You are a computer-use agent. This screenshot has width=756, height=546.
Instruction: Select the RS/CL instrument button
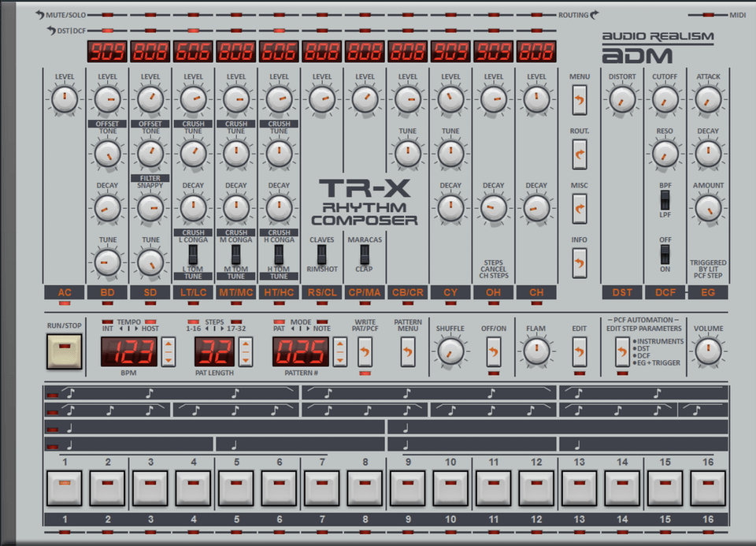321,292
